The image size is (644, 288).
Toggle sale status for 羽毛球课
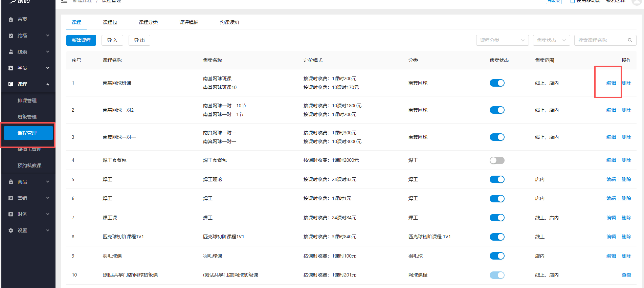[x=497, y=256]
